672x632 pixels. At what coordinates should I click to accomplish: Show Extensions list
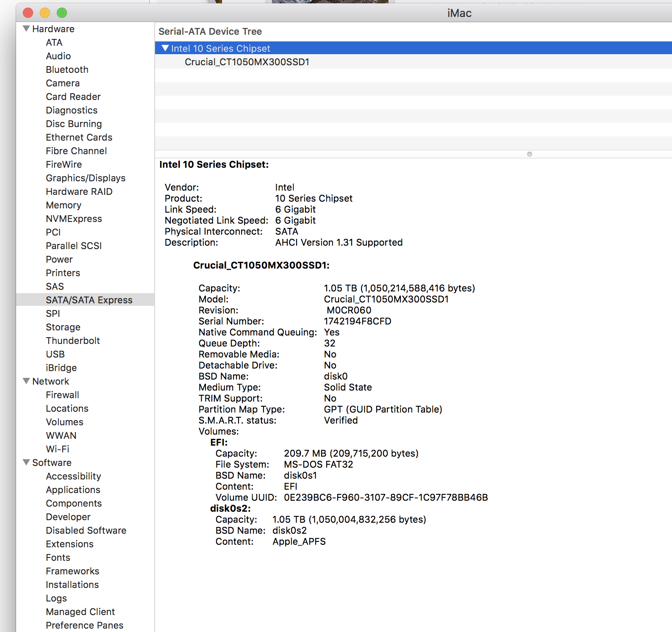tap(70, 544)
